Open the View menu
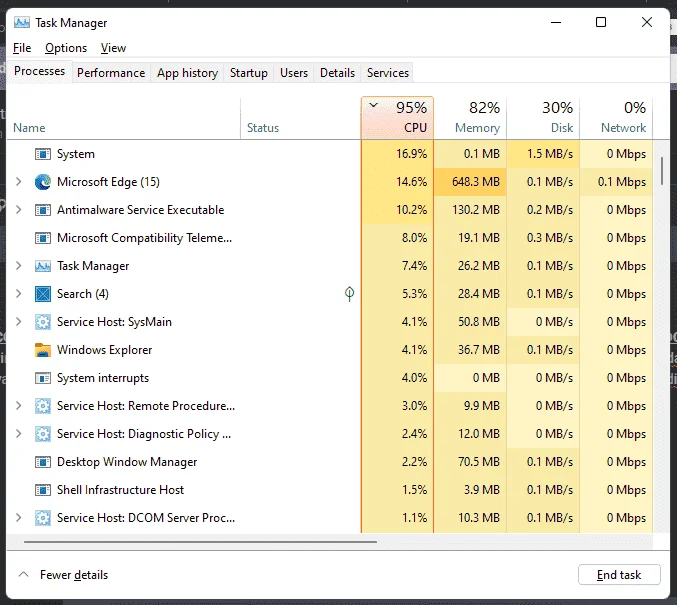Viewport: 677px width, 605px height. (x=114, y=48)
